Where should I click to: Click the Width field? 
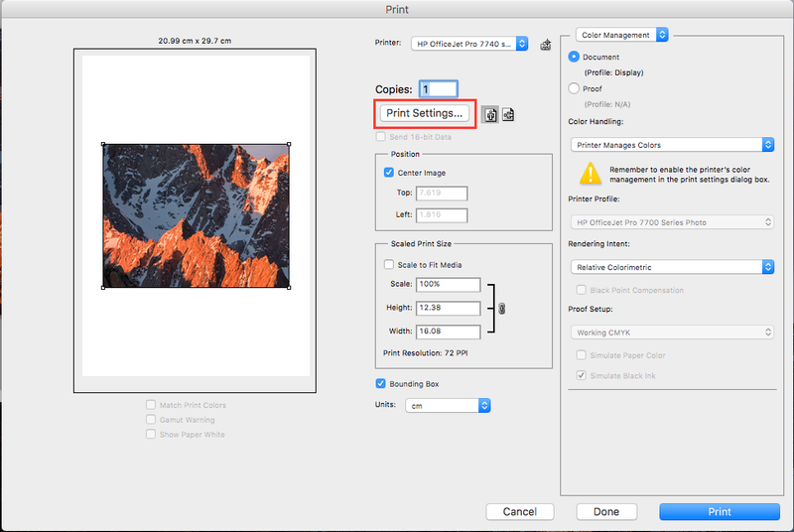click(x=449, y=332)
